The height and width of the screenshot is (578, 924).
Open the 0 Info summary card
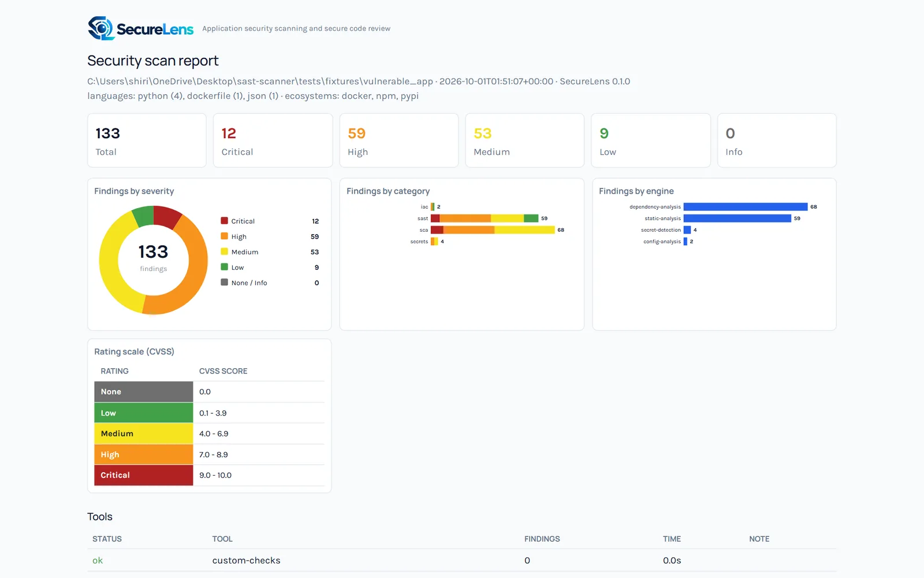coord(777,140)
